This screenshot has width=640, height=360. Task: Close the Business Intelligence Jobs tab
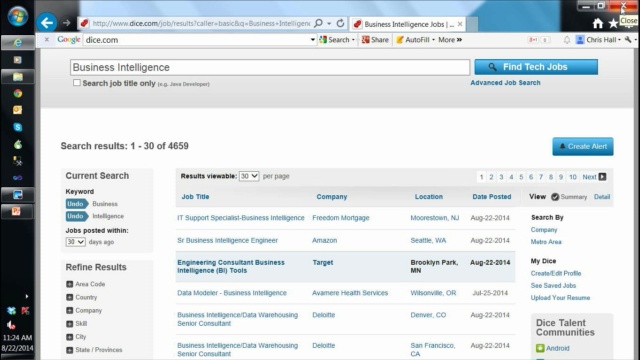coord(460,24)
